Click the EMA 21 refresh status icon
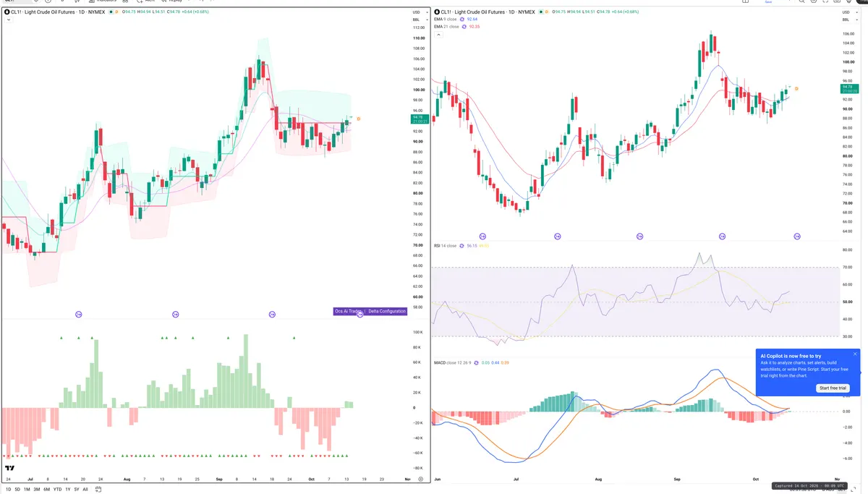 (x=464, y=27)
